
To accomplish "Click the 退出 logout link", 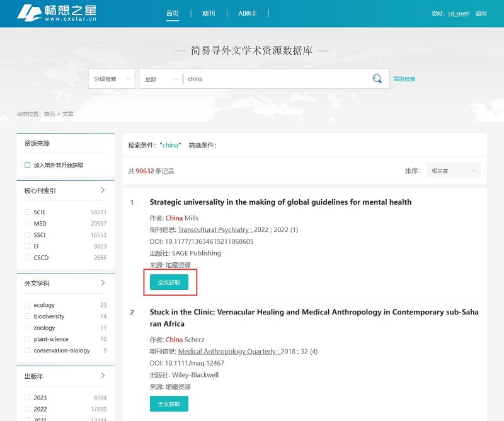I will 481,13.
